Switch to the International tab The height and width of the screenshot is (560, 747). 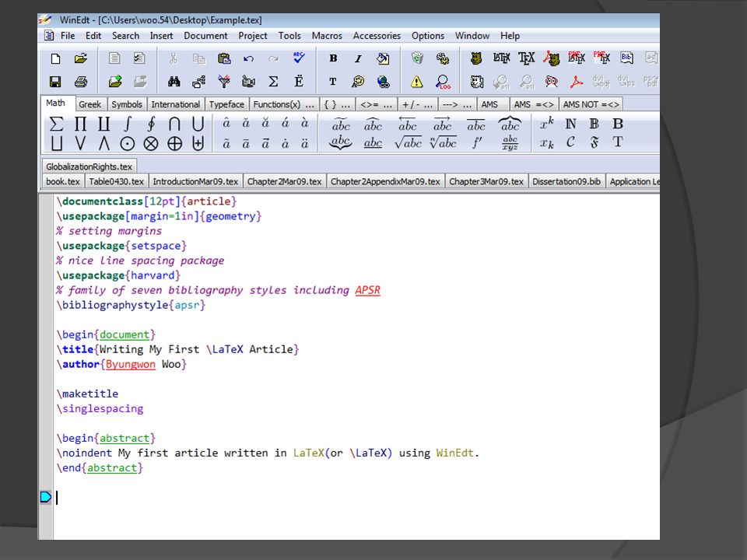point(175,104)
